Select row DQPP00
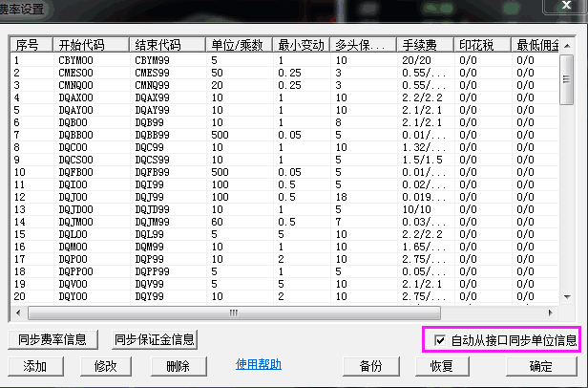Viewport: 588px width, 388px height. coord(285,271)
